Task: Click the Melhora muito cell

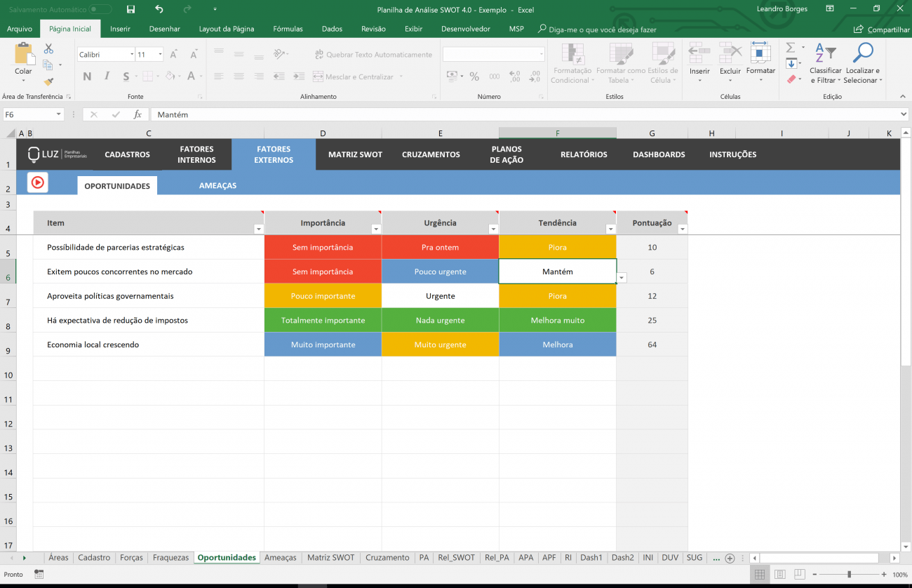Action: click(x=558, y=320)
